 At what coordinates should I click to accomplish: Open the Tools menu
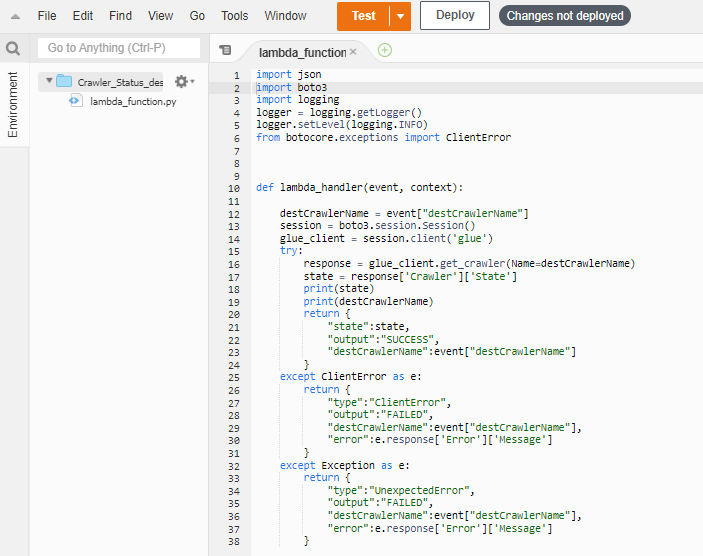coord(235,16)
